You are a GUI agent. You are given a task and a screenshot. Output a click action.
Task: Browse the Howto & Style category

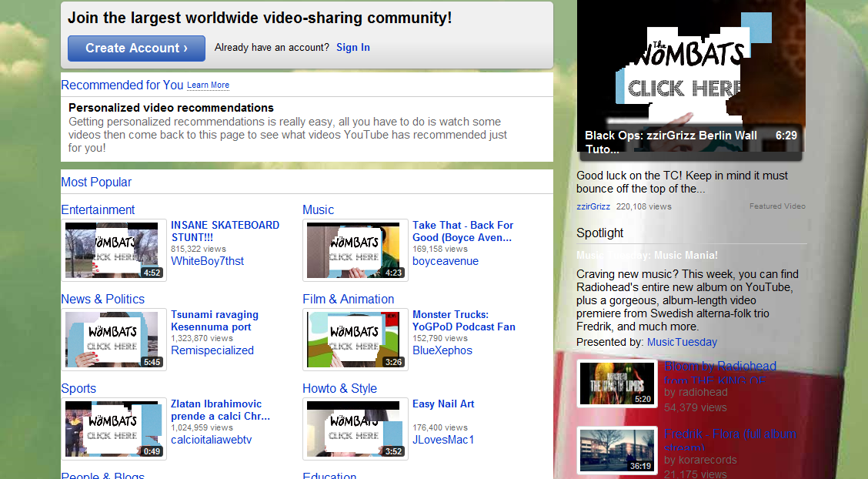click(340, 388)
